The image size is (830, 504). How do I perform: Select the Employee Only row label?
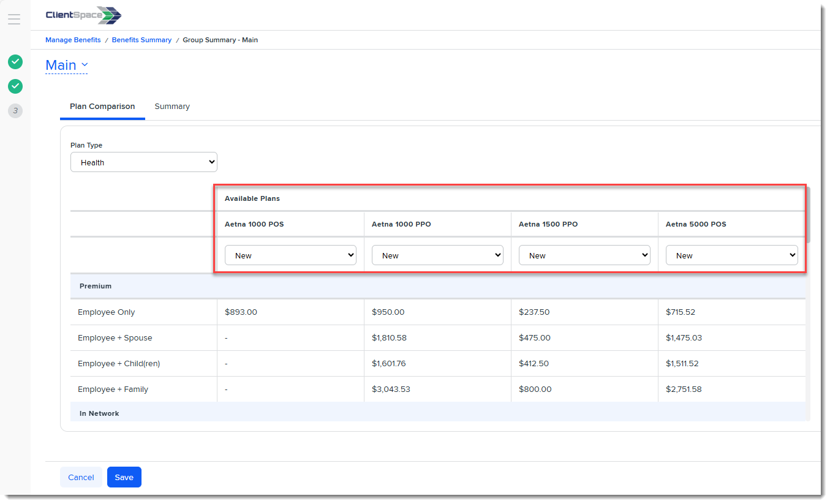107,312
